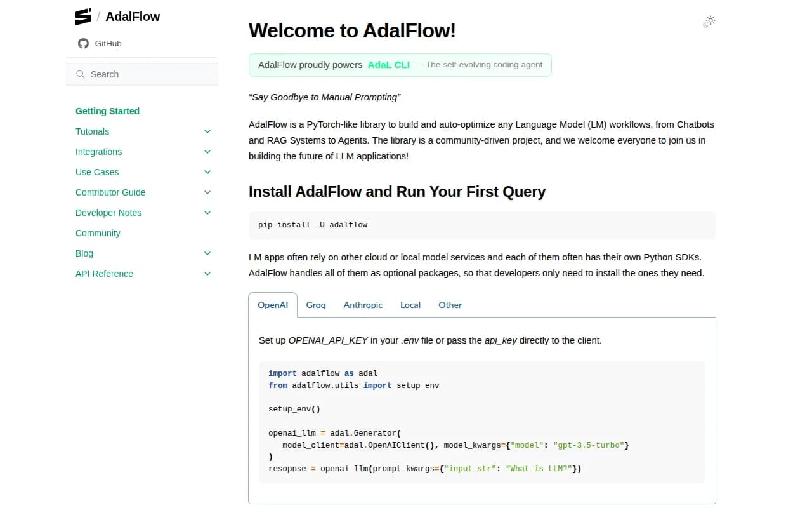
Task: Click 'AdalFlow proudly powers' banner text
Action: (310, 65)
